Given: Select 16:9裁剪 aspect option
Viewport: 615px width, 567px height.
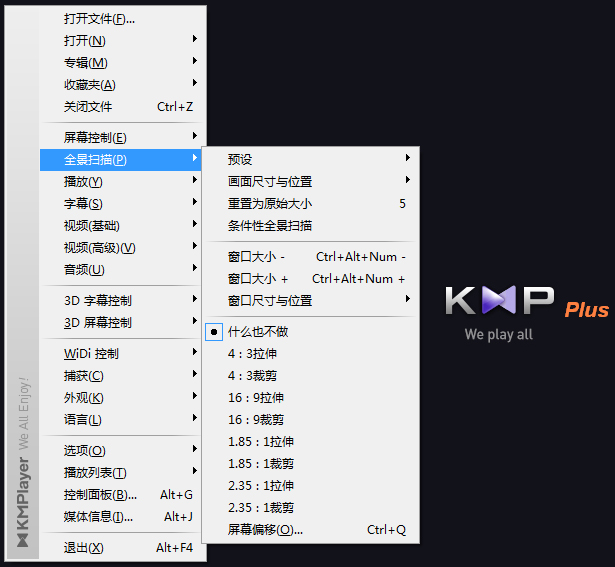Looking at the screenshot, I should coord(256,420).
